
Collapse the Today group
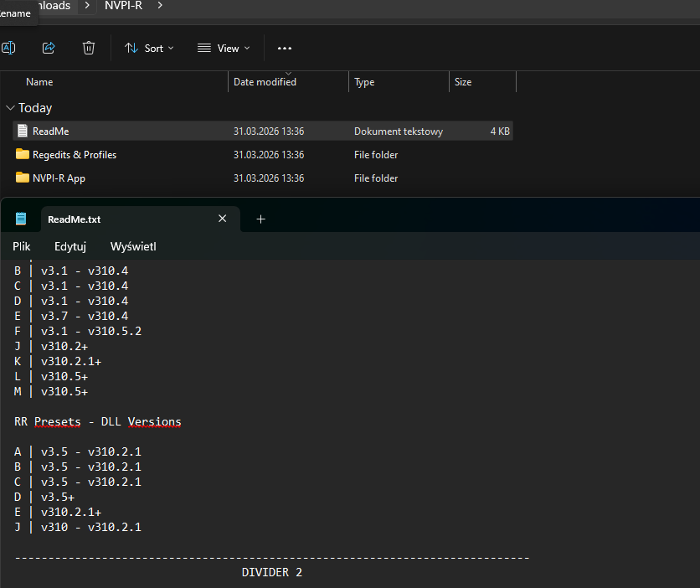pyautogui.click(x=10, y=108)
